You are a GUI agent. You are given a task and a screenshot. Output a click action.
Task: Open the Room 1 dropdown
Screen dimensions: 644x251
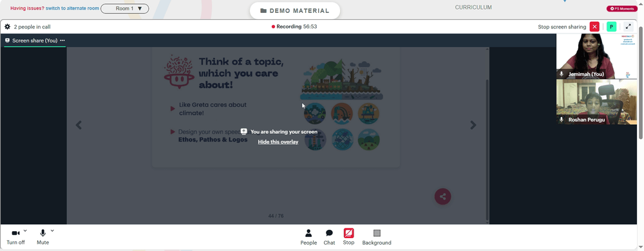coord(125,8)
